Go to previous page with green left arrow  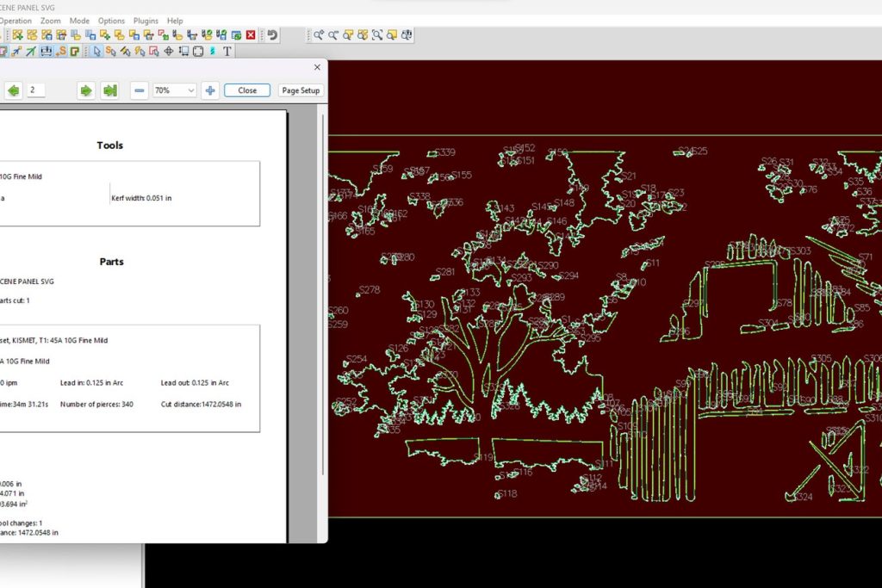pyautogui.click(x=14, y=90)
